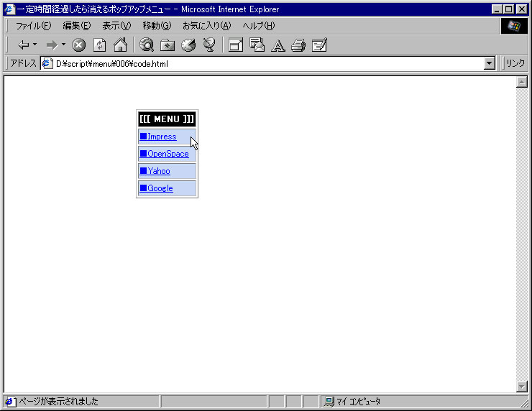This screenshot has height=411, width=532.
Task: Click the page icon in the address bar
Action: coord(47,63)
